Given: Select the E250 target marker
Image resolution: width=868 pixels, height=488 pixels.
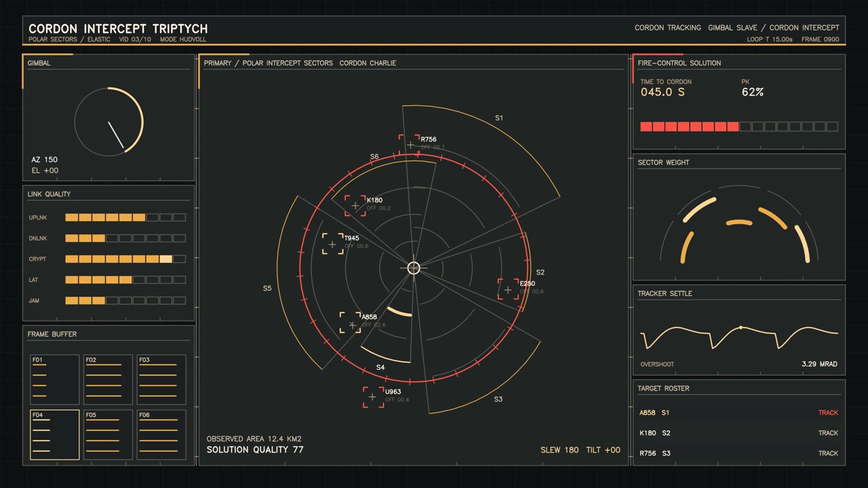Looking at the screenshot, I should pyautogui.click(x=509, y=289).
